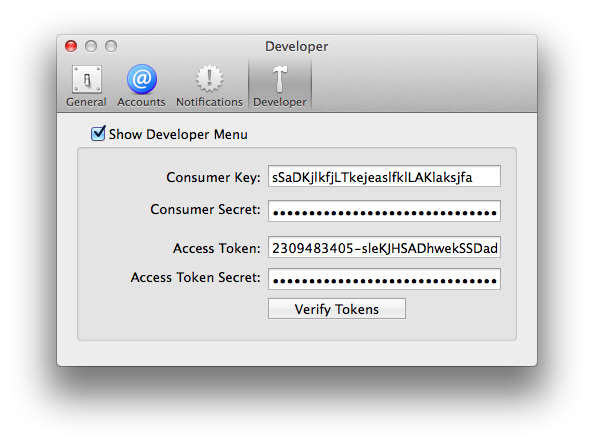Select the Developer hammer icon

coord(280,79)
